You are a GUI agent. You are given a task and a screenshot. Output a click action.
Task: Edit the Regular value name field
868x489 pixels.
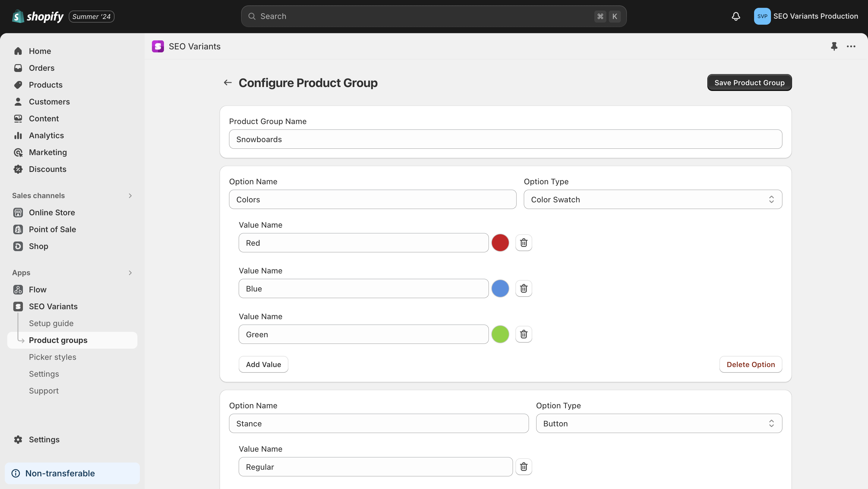point(376,467)
